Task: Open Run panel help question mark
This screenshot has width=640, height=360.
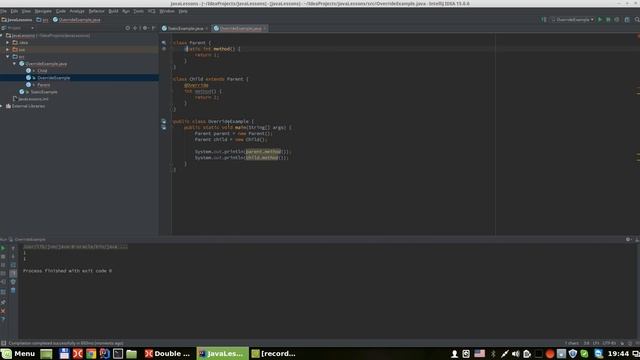Action: (x=3, y=319)
